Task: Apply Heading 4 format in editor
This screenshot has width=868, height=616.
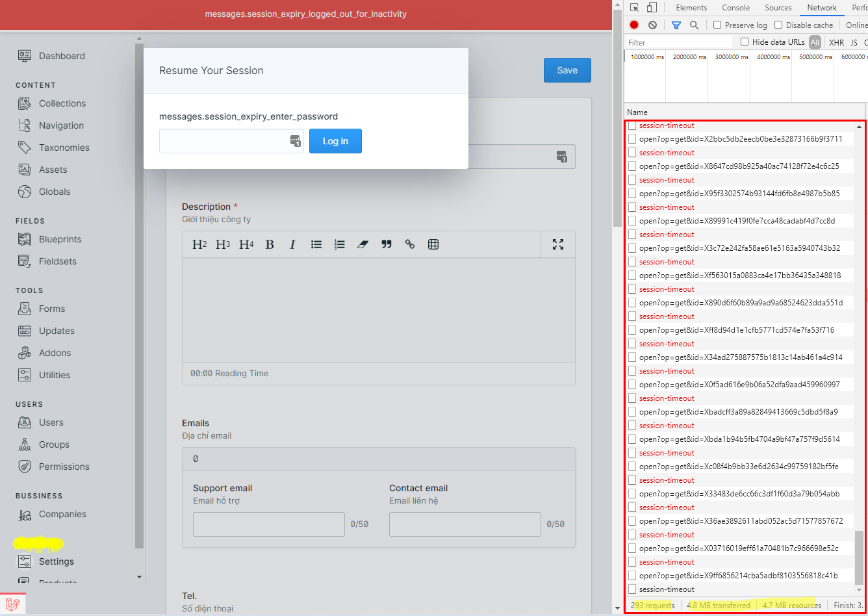Action: click(x=246, y=244)
